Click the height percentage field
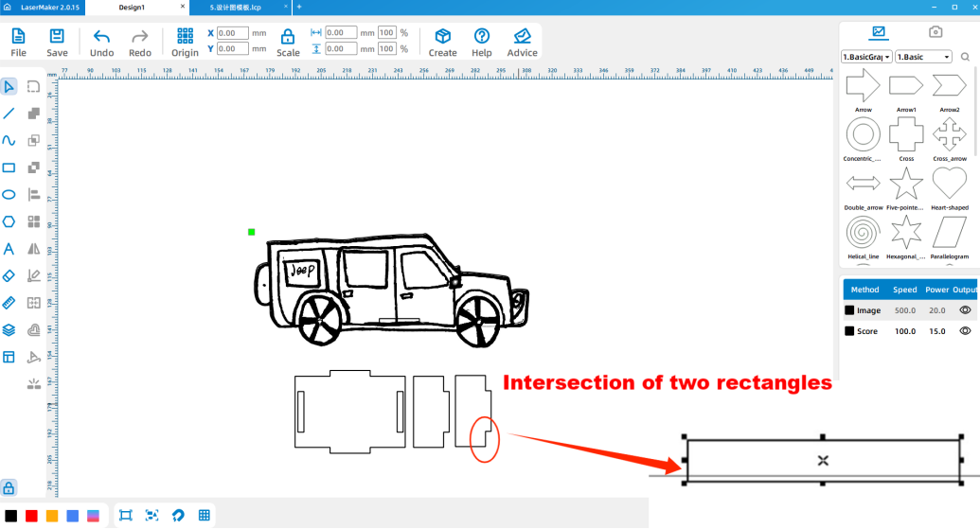980x529 pixels. 387,48
